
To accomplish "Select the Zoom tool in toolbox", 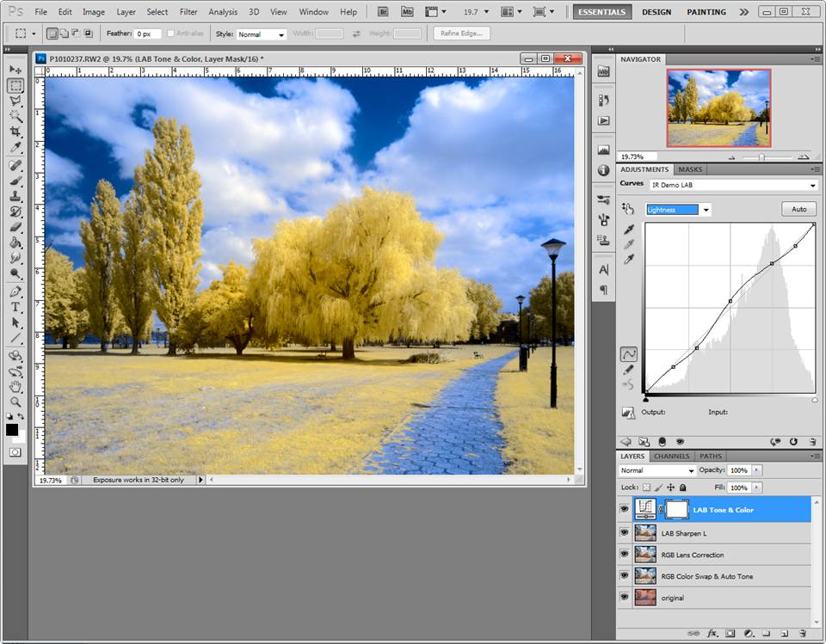I will coord(15,403).
